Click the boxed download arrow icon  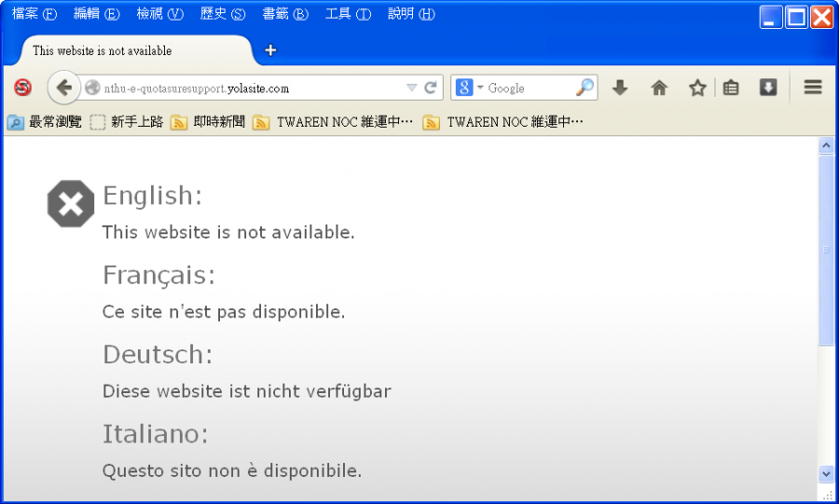point(768,88)
